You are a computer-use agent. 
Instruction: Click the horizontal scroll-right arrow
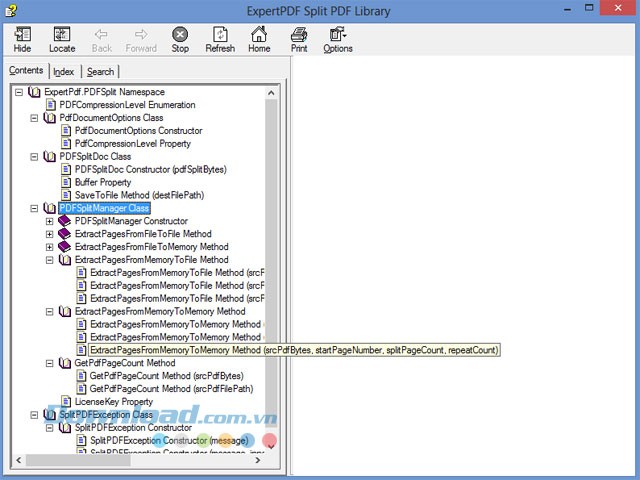tap(258, 460)
